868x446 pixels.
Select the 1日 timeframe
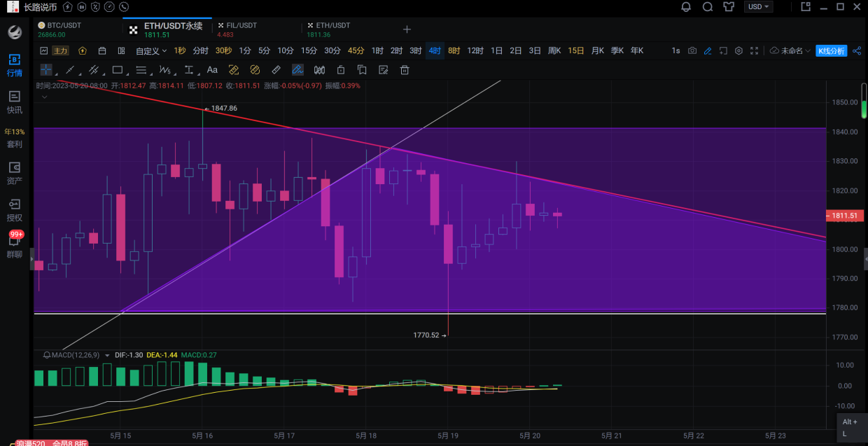496,51
